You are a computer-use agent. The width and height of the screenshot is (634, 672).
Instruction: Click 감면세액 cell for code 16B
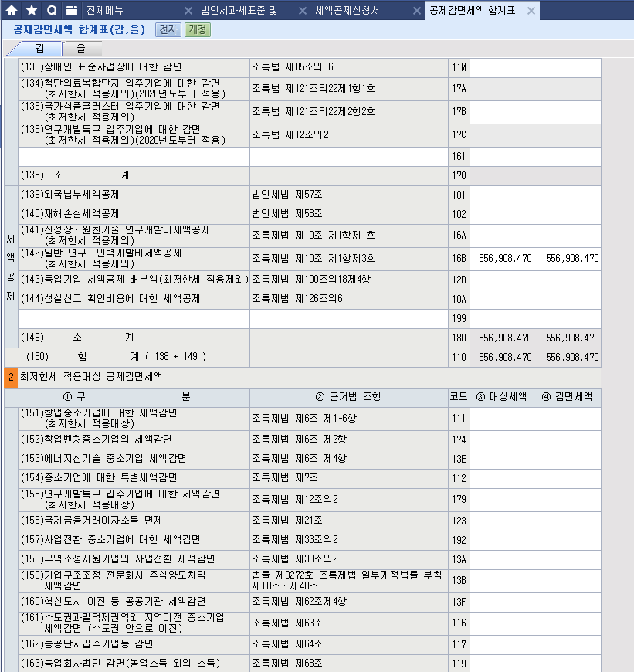click(x=568, y=259)
